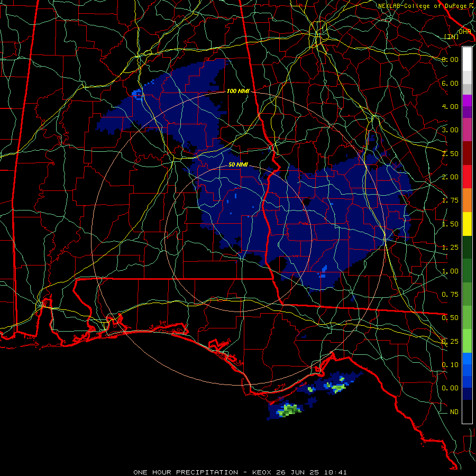Image resolution: width=476 pixels, height=476 pixels.
Task: Select the white swatch at the legend top
Action: 467,59
